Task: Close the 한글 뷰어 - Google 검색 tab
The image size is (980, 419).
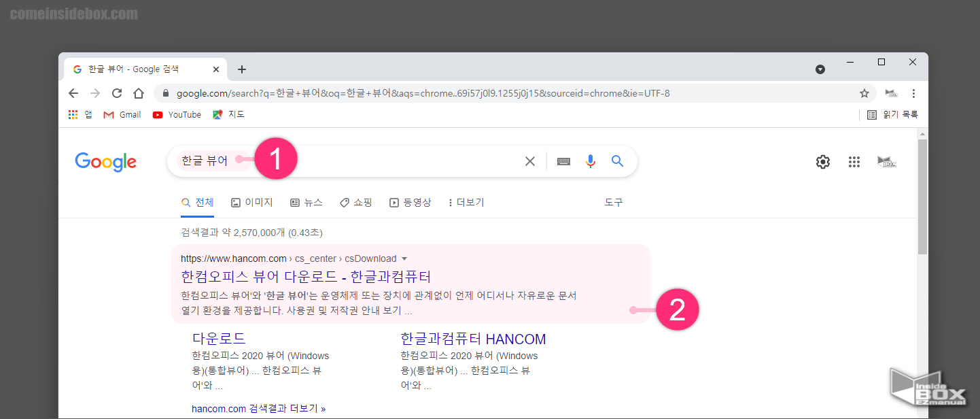Action: 216,69
